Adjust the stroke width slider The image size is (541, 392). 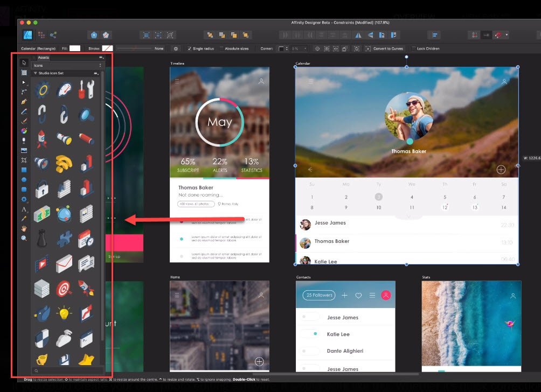[135, 48]
